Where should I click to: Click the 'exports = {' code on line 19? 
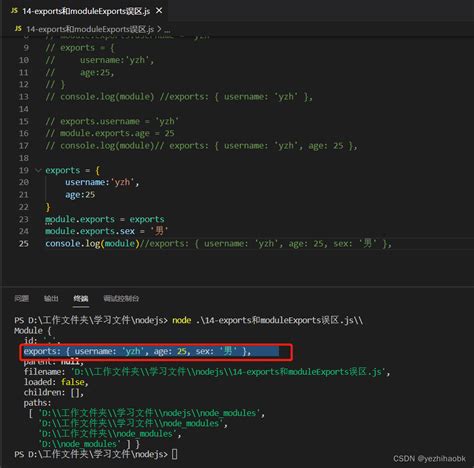point(73,170)
